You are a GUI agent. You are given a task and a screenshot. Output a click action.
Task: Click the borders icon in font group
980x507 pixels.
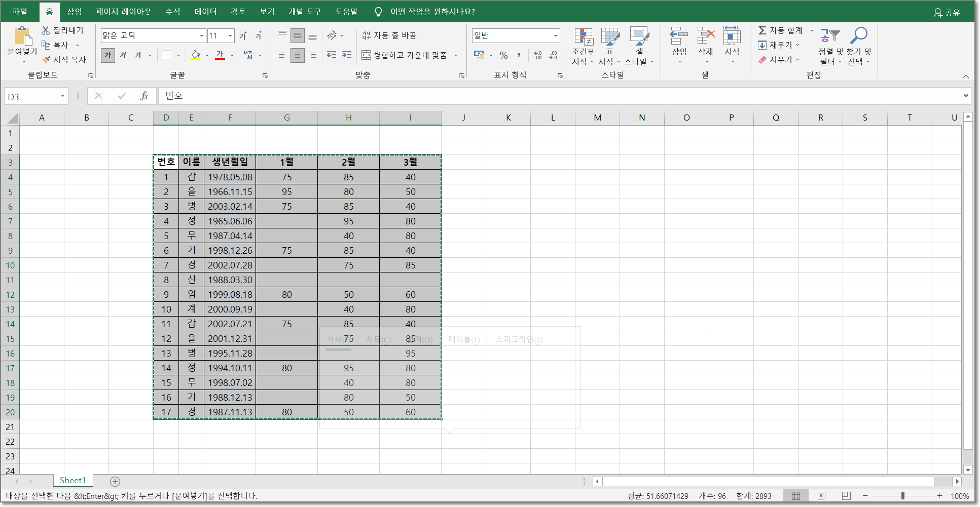[166, 55]
